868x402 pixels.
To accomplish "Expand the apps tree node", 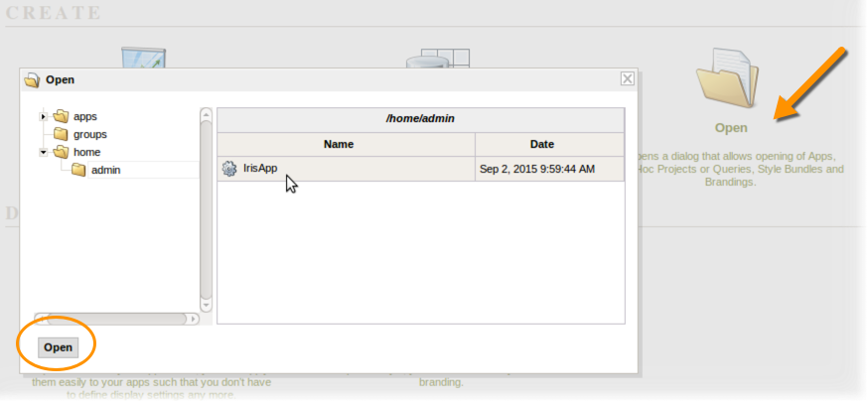I will pos(43,116).
